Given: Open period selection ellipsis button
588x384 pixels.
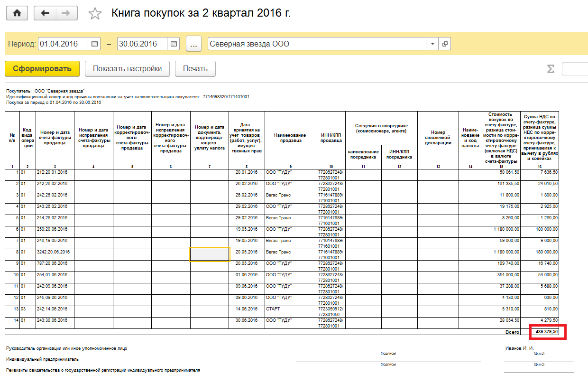Looking at the screenshot, I should point(193,44).
